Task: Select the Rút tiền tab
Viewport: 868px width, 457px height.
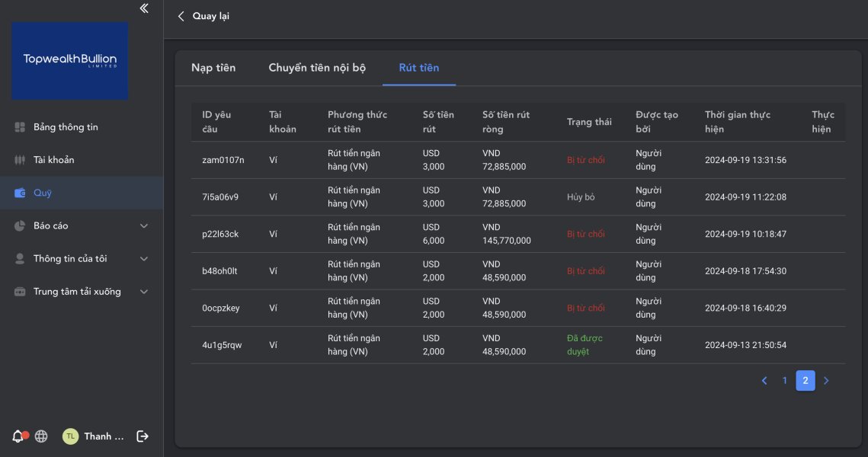Action: pyautogui.click(x=419, y=68)
